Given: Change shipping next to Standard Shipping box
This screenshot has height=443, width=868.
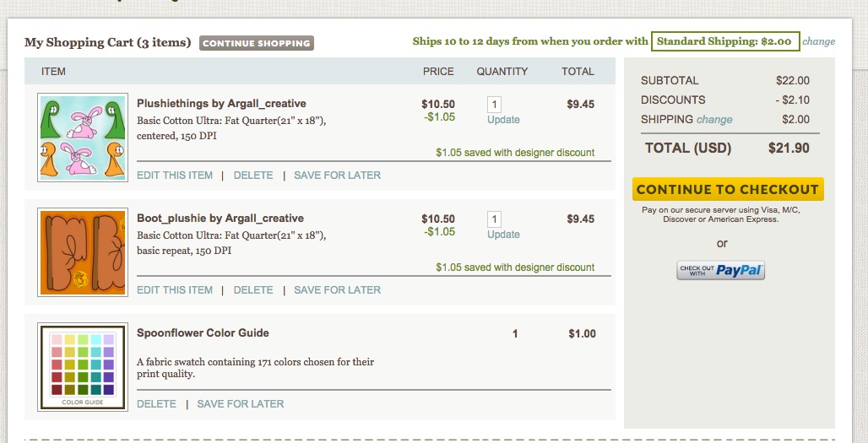Looking at the screenshot, I should click(819, 41).
